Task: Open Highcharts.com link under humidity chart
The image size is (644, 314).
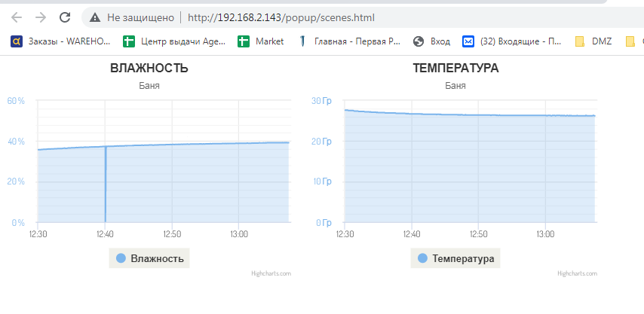Action: (x=271, y=273)
